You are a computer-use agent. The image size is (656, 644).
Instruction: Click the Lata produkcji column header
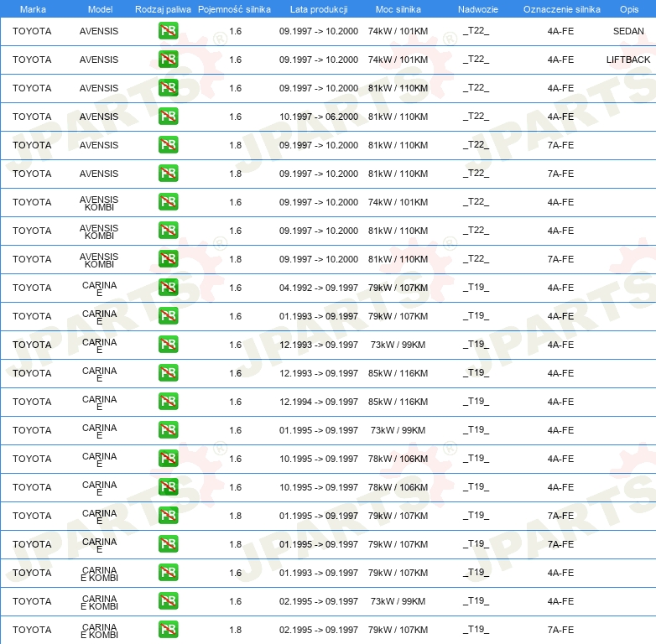pos(319,9)
